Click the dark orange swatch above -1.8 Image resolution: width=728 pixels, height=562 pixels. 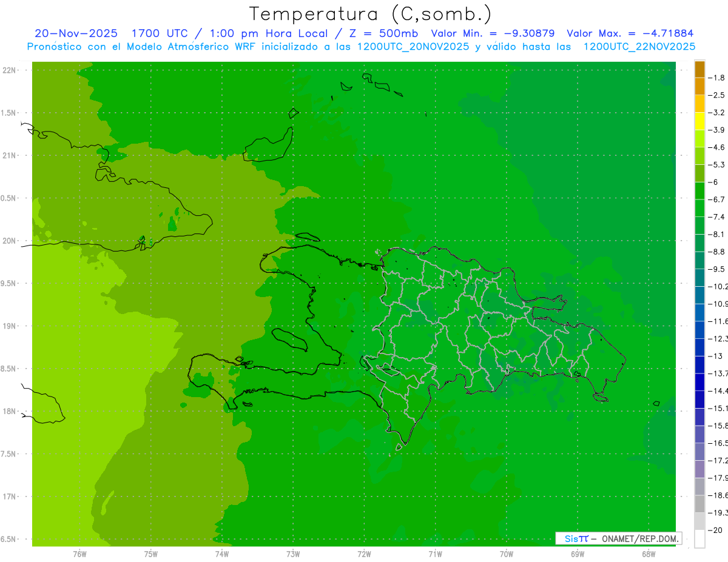tap(699, 69)
